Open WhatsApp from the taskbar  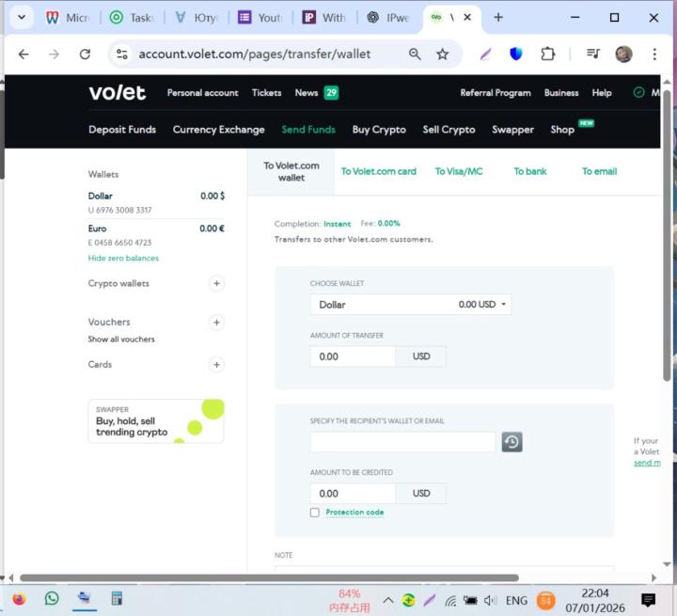52,598
